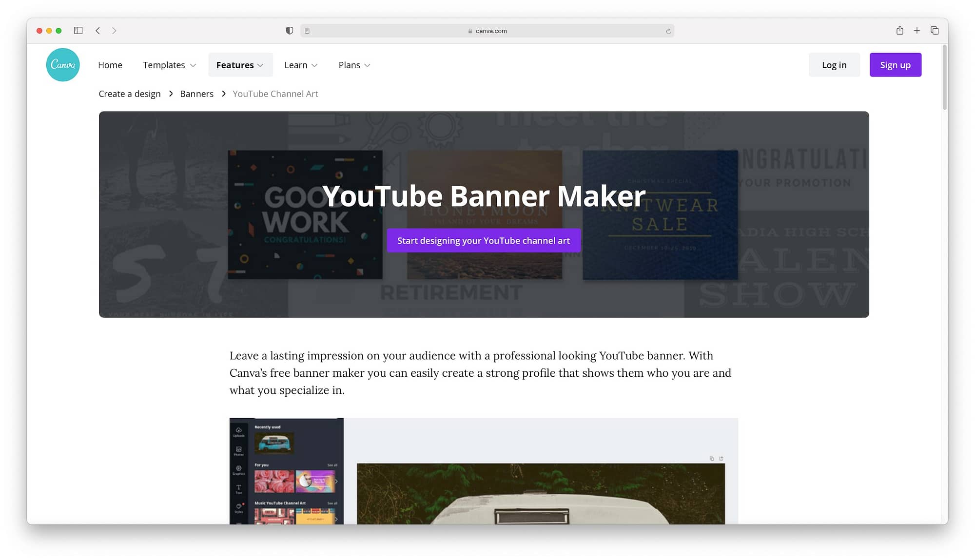This screenshot has height=560, width=975.
Task: Click the Banners breadcrumb link
Action: (x=196, y=94)
